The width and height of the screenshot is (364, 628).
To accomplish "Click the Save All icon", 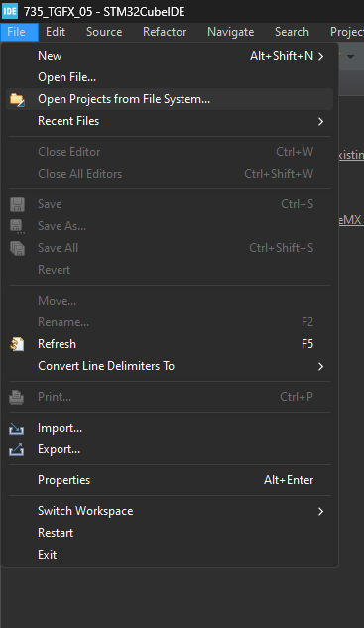I will 17,248.
